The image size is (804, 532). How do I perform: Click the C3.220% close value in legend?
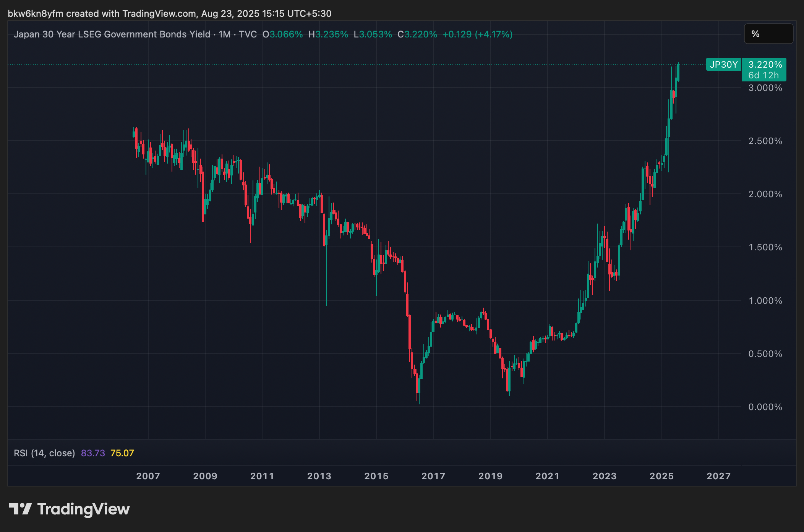pyautogui.click(x=417, y=34)
